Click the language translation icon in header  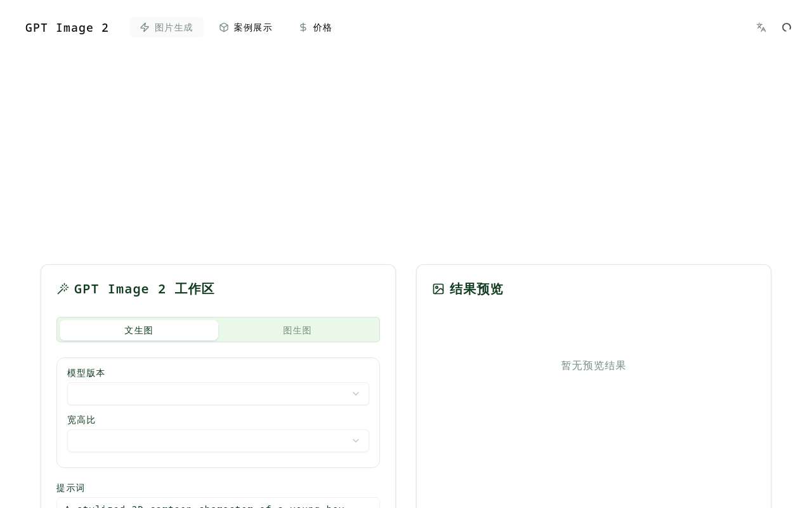pos(761,27)
